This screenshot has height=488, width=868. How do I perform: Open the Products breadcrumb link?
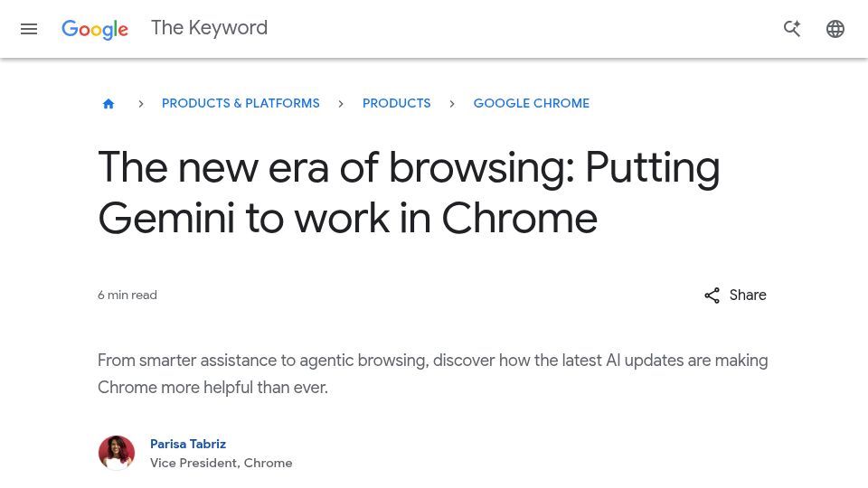click(x=396, y=103)
